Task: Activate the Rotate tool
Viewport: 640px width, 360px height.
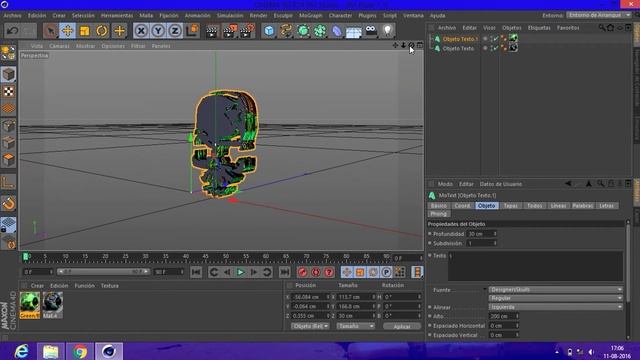Action: coord(102,31)
